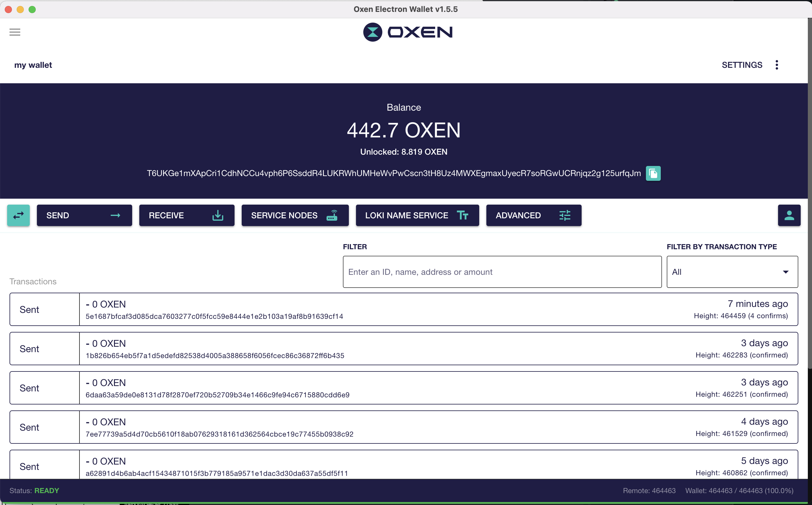Open the transaction at height 462283
Viewport: 812px width, 505px height.
[x=404, y=349]
